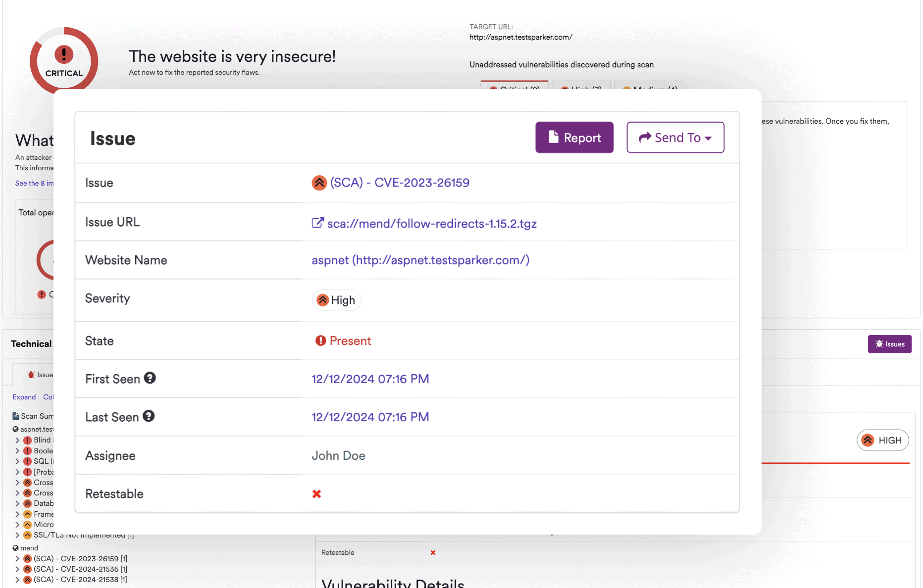
Task: Open the Send To dropdown
Action: [675, 138]
